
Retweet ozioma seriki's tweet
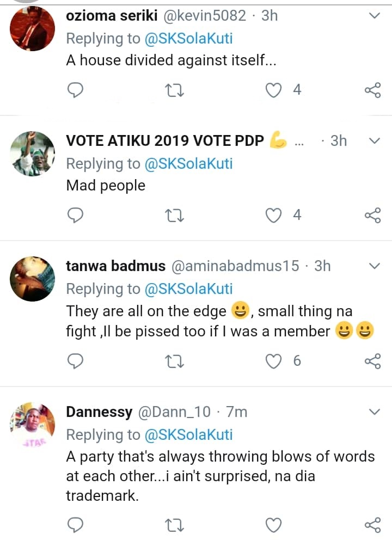174,90
